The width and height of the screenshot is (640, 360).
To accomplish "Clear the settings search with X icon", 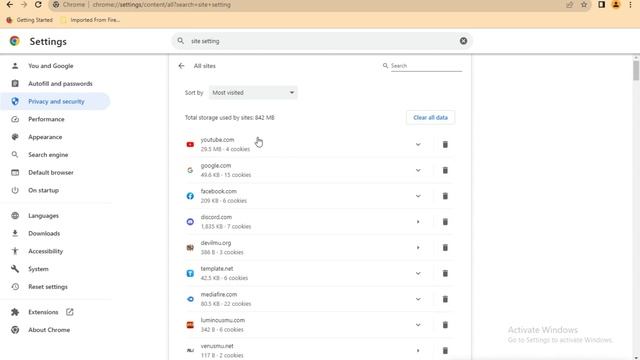I will point(463,41).
